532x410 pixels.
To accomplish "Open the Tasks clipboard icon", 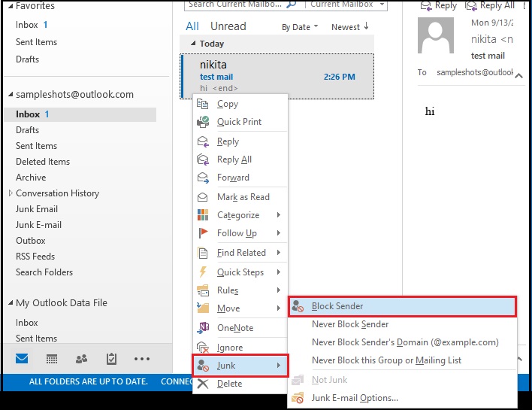I will pos(111,359).
